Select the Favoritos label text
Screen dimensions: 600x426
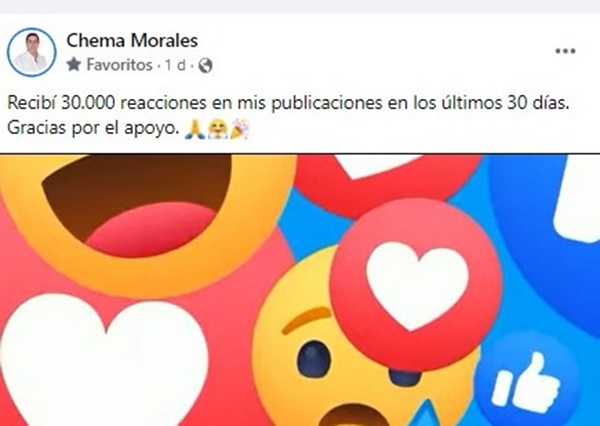(119, 65)
